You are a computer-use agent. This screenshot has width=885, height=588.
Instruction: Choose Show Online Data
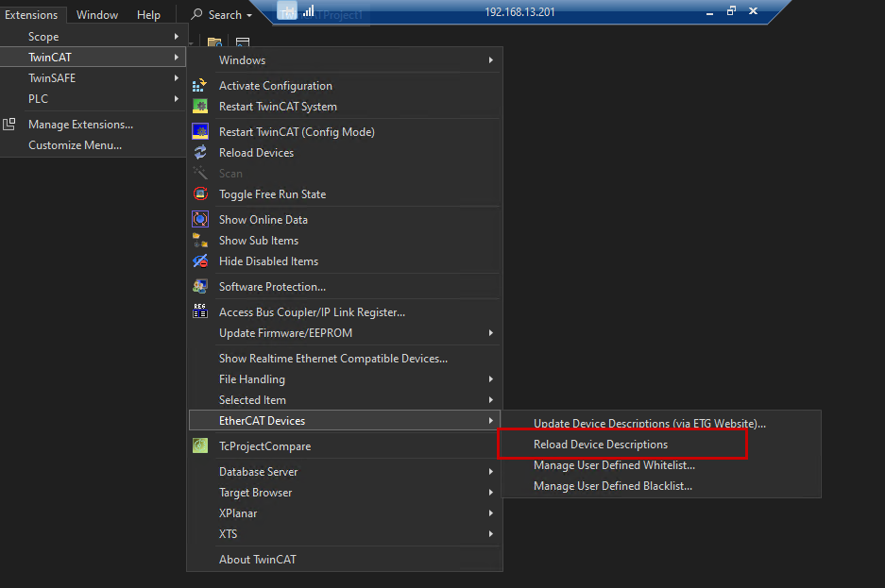(345, 219)
